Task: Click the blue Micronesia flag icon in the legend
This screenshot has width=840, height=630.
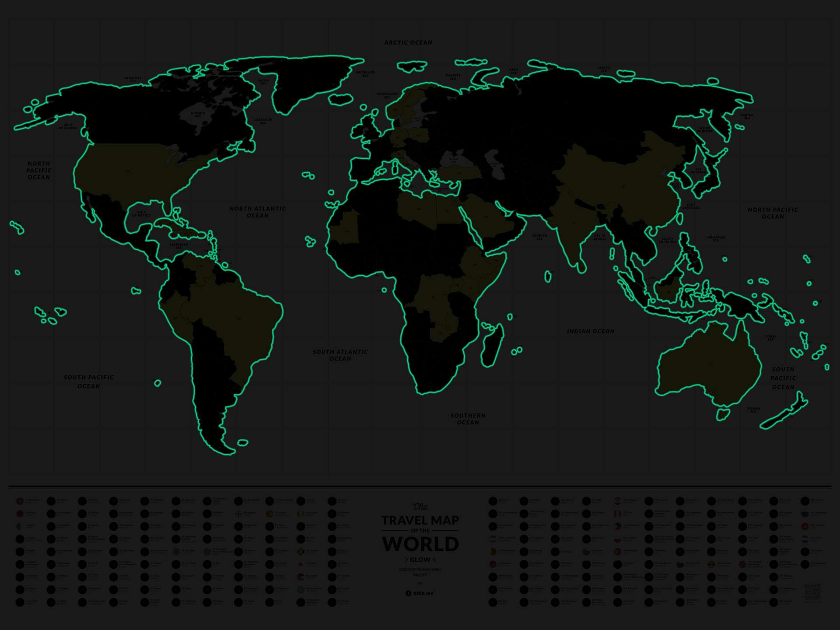Action: [207, 551]
